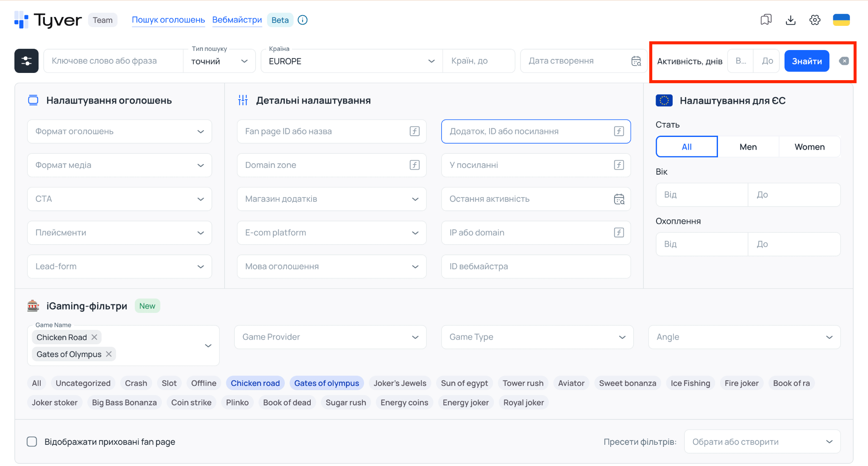Select the Slot category chip

[x=169, y=383]
